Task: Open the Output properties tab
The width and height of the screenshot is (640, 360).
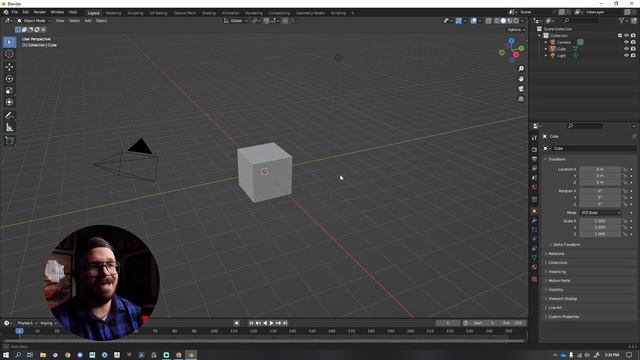Action: pyautogui.click(x=534, y=159)
